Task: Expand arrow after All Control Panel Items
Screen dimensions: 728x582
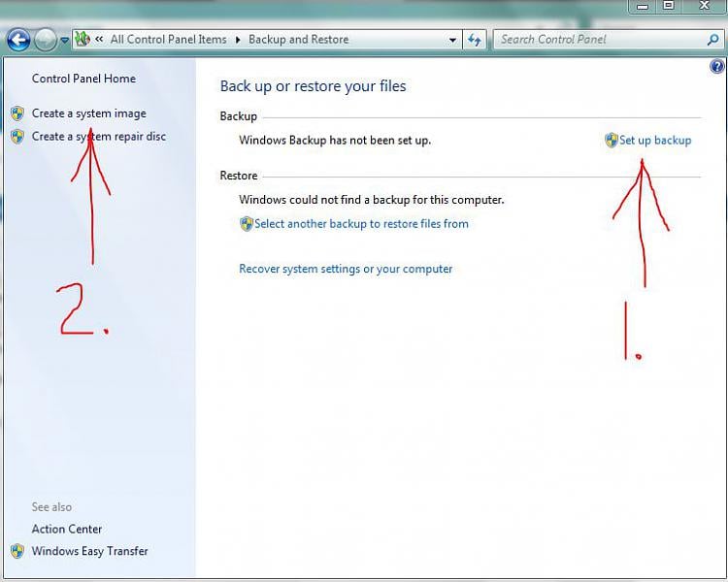Action: [x=238, y=40]
